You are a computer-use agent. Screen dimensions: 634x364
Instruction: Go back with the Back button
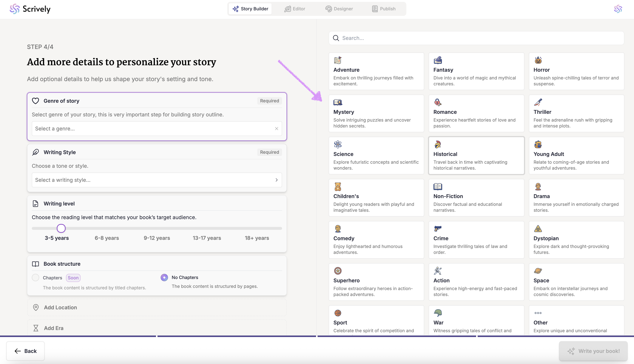tap(26, 351)
